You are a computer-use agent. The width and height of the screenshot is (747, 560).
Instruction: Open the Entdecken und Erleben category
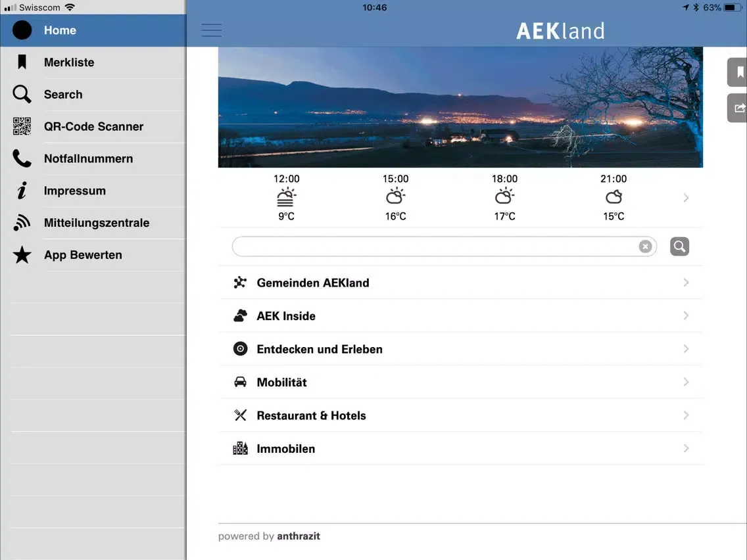pos(461,349)
